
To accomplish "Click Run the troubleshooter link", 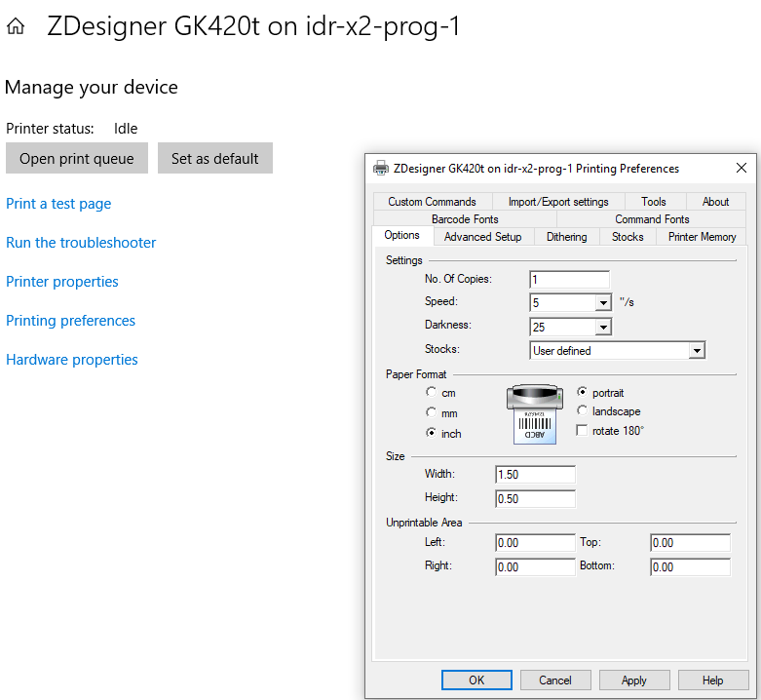I will coord(81,242).
